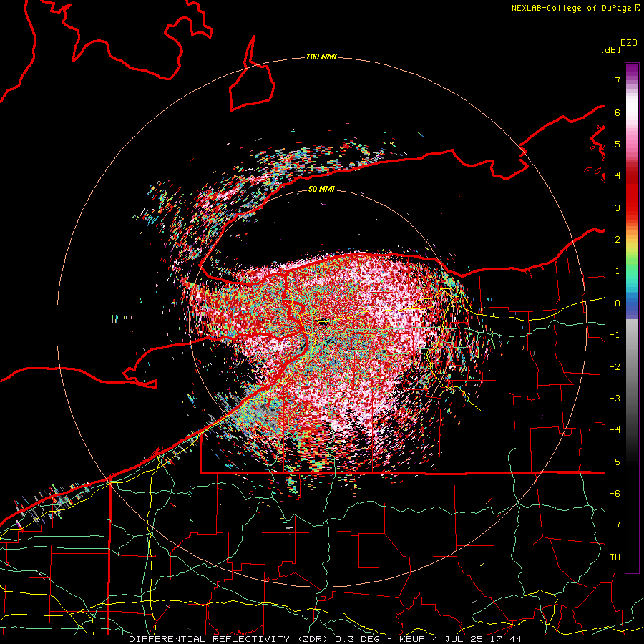This screenshot has height=644, width=644.
Task: Click 'DIFFERENTIAL REFLECTIVITY' in the bottom caption
Action: [209, 639]
